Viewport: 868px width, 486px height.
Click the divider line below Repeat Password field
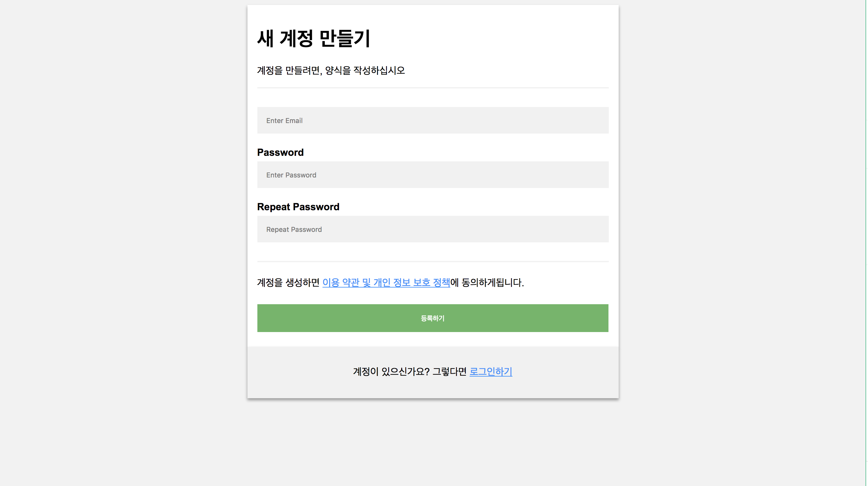click(x=433, y=261)
